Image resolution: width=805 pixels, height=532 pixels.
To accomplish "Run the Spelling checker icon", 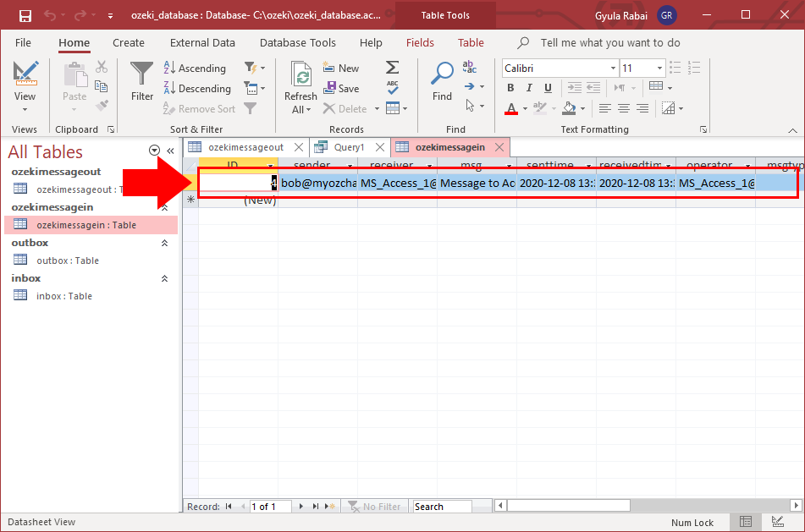I will [391, 88].
